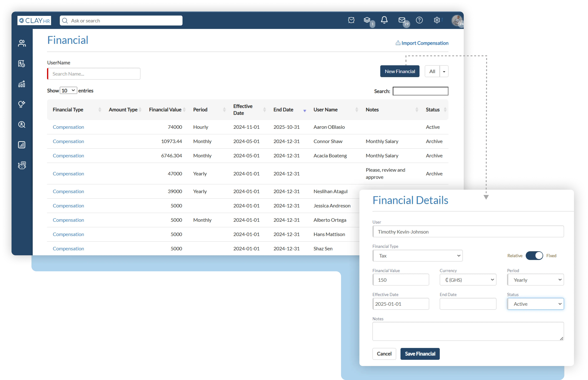The image size is (588, 380).
Task: Click the New Financial button
Action: tap(400, 71)
